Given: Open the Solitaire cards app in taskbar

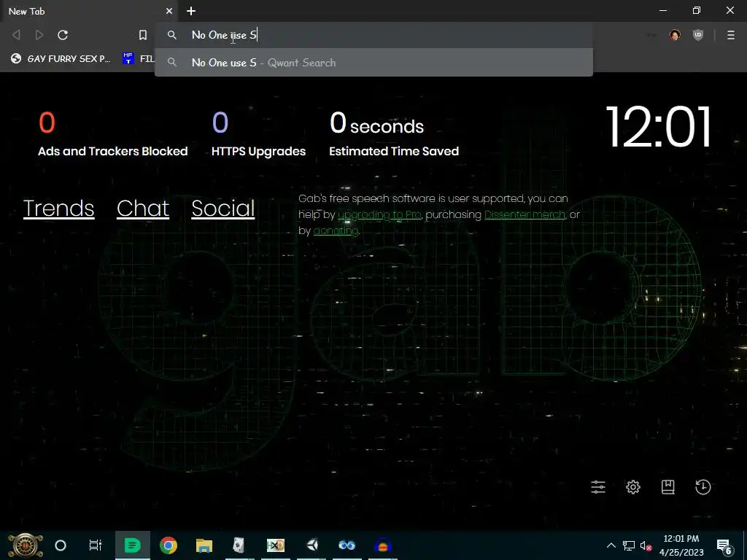Looking at the screenshot, I should pos(239,545).
